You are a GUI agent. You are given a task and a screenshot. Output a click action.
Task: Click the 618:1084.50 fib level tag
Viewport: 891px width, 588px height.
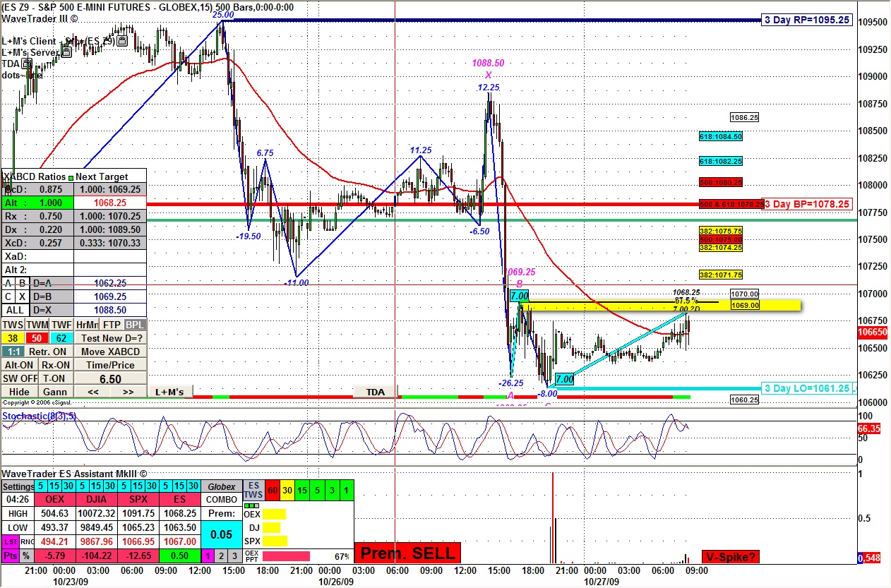pos(721,136)
